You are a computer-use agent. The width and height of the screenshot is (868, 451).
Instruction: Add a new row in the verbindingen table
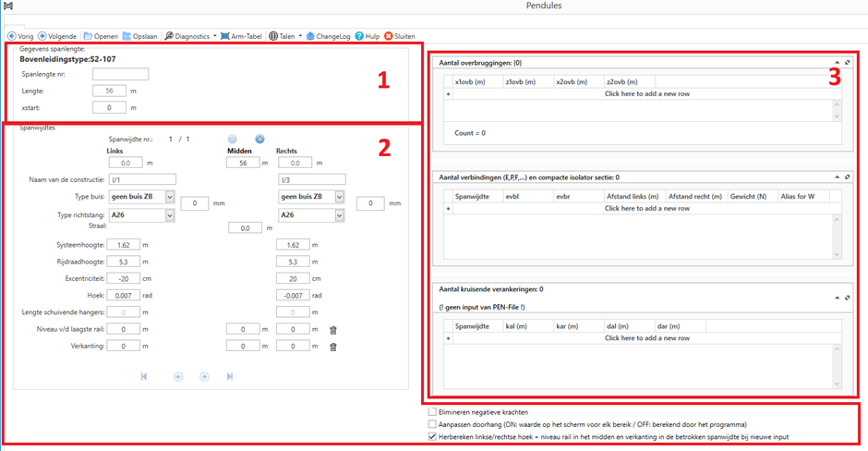(x=646, y=209)
